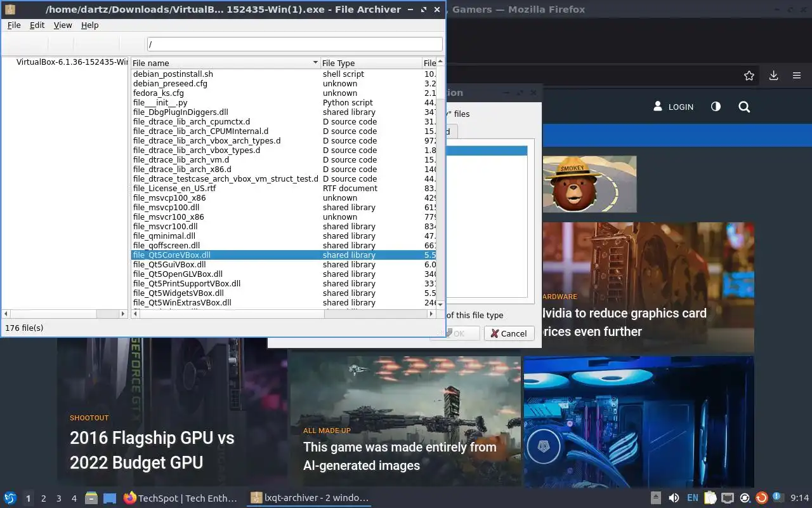Click the tree pane scroll-left arrow
The height and width of the screenshot is (508, 812).
[x=6, y=314]
